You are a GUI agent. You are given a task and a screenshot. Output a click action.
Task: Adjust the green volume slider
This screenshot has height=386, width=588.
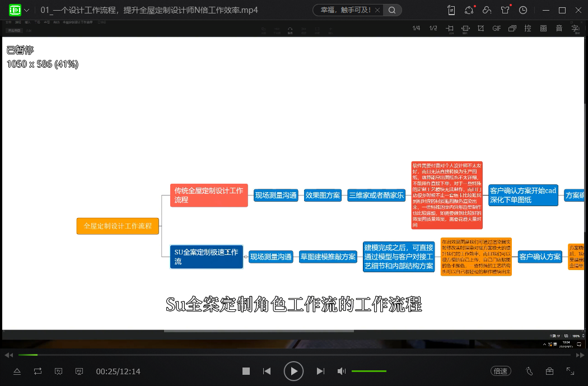(368, 371)
